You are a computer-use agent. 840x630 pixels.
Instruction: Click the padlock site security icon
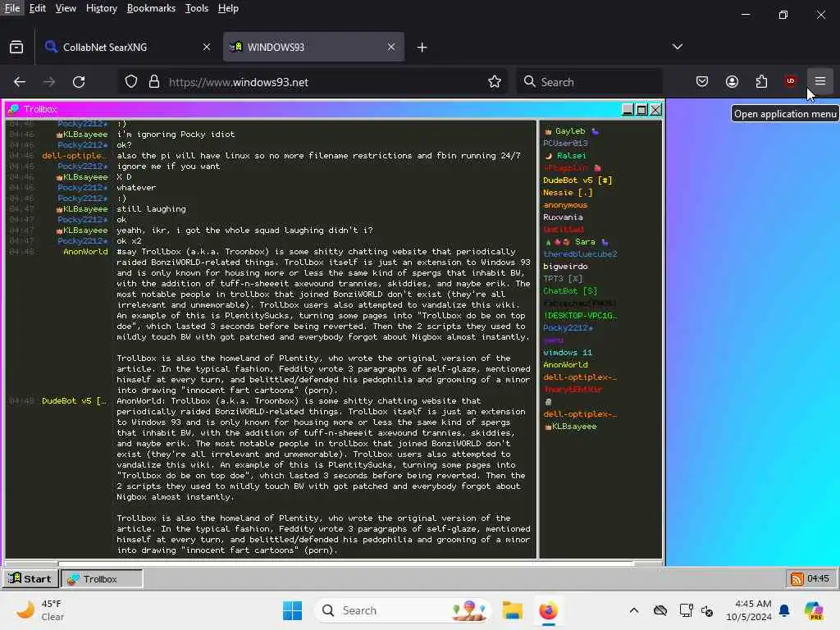[154, 81]
